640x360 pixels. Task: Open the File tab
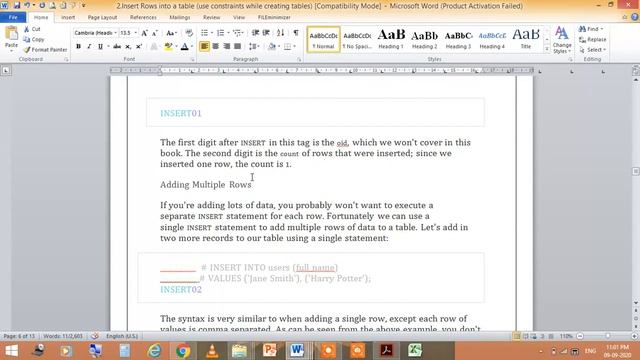click(x=13, y=18)
